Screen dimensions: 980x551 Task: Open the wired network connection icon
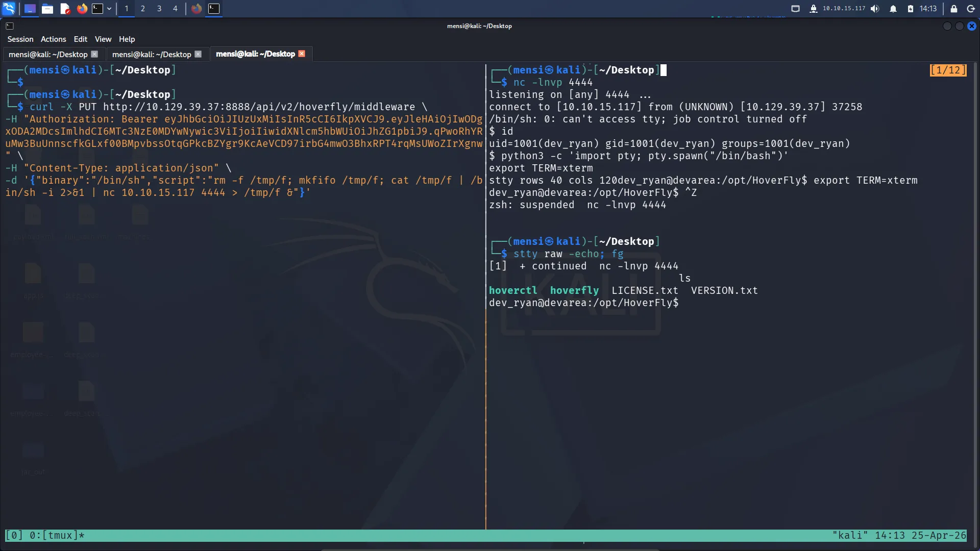click(x=795, y=9)
